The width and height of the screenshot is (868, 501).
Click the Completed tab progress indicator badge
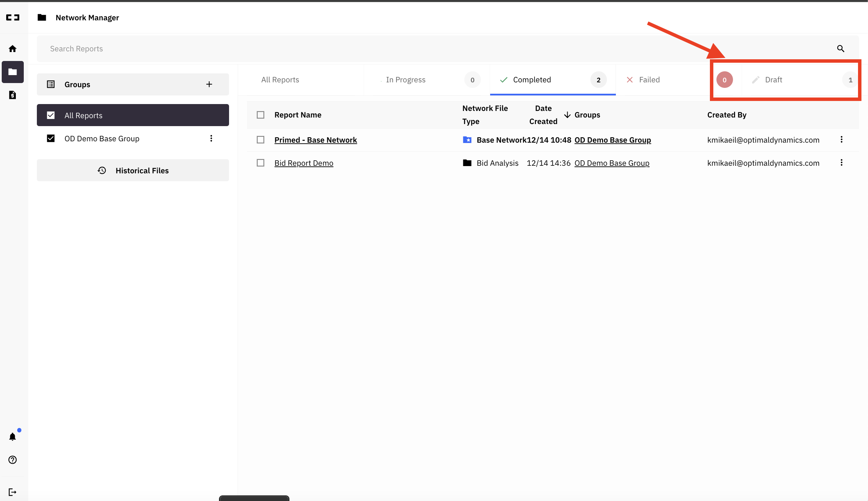pos(598,80)
